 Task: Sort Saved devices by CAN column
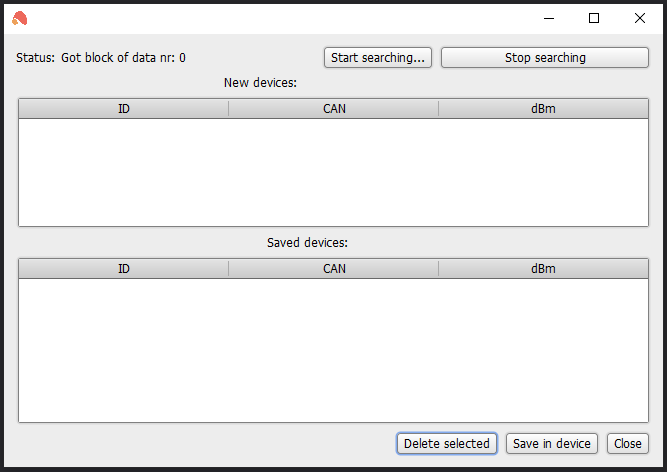[x=334, y=269]
